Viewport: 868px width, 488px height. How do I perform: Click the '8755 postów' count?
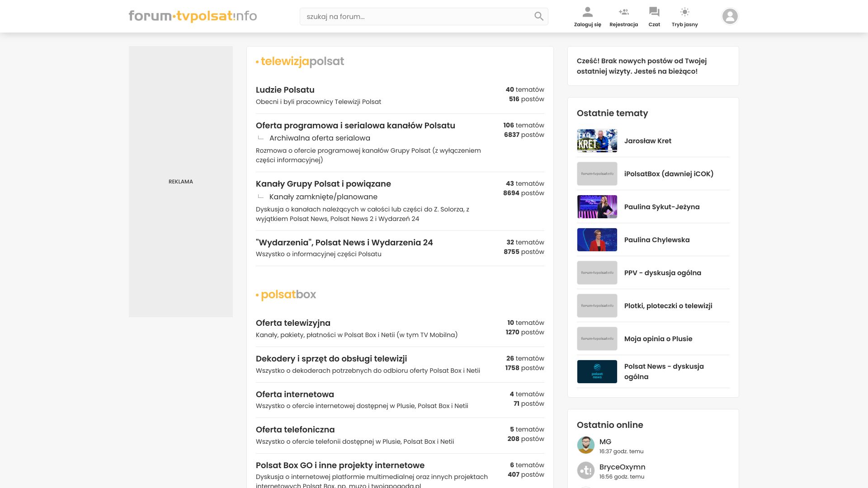(x=524, y=252)
